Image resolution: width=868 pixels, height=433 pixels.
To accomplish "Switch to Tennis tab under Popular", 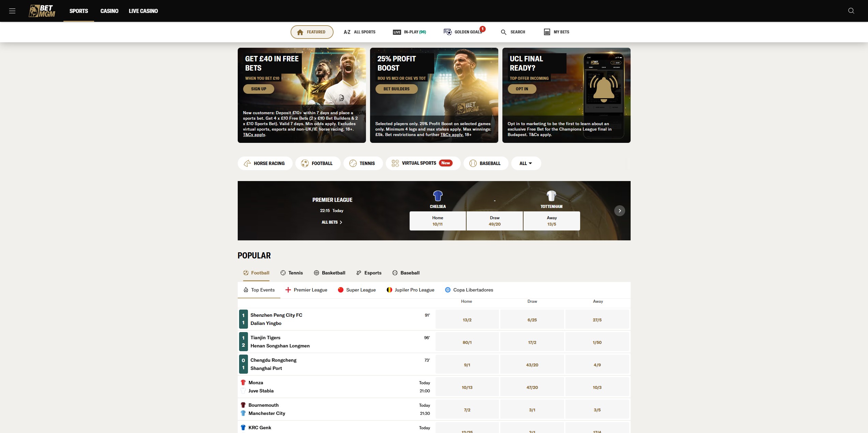I will [292, 273].
